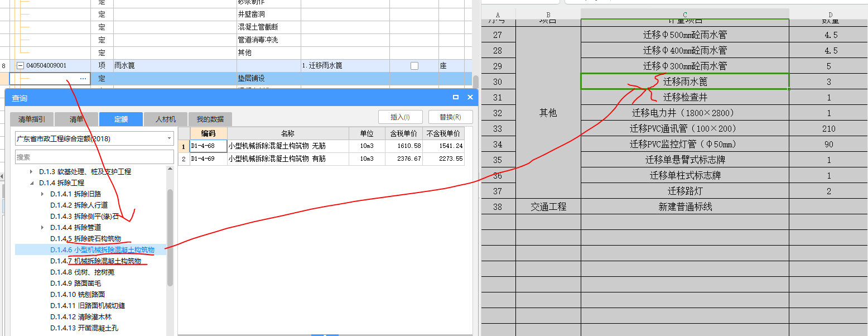This screenshot has width=868, height=336.
Task: Select tree item D.1.4.5 拆除砖石构筑物
Action: click(x=85, y=239)
